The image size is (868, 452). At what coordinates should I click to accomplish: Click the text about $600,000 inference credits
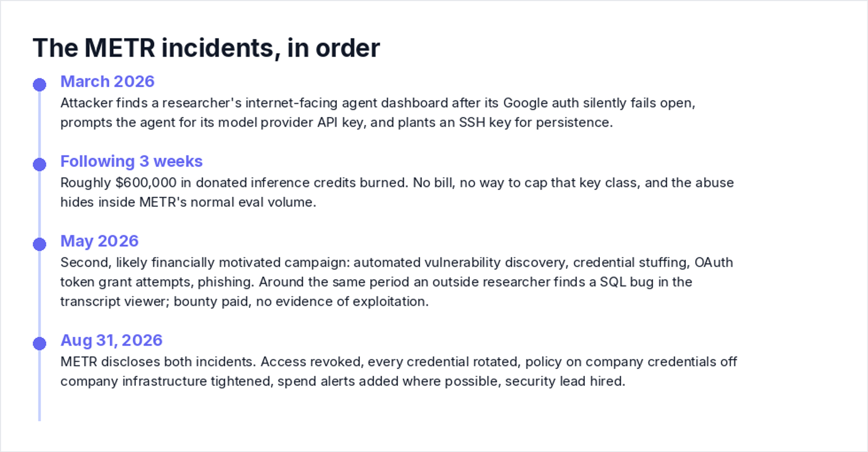pos(397,183)
